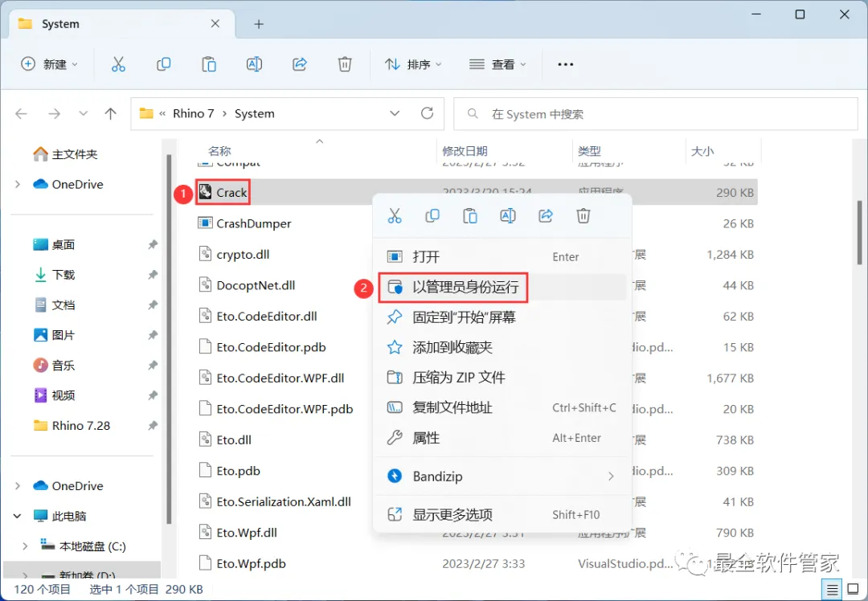
Task: Sort by 修改日期 column header
Action: pyautogui.click(x=465, y=151)
